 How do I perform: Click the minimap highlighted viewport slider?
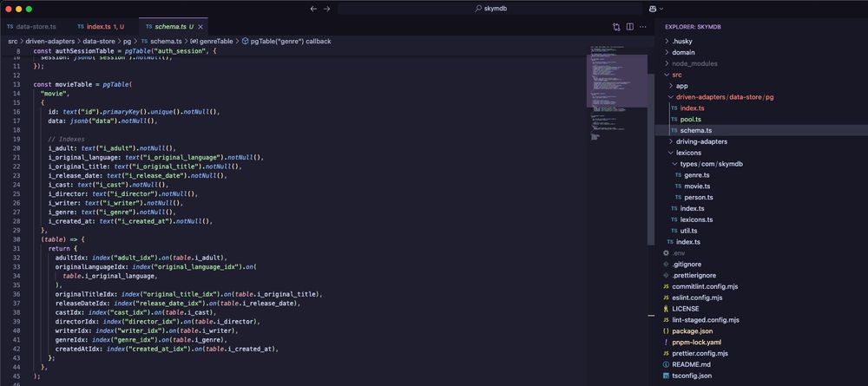[x=616, y=81]
